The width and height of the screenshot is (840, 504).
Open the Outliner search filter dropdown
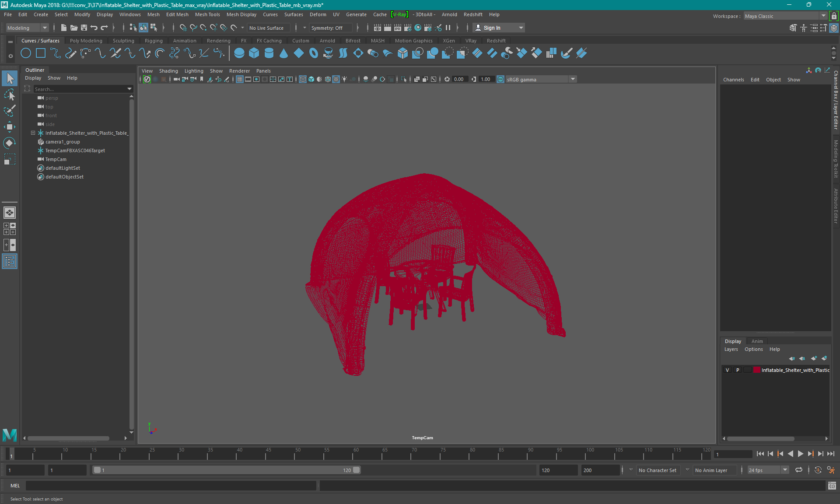click(x=129, y=89)
